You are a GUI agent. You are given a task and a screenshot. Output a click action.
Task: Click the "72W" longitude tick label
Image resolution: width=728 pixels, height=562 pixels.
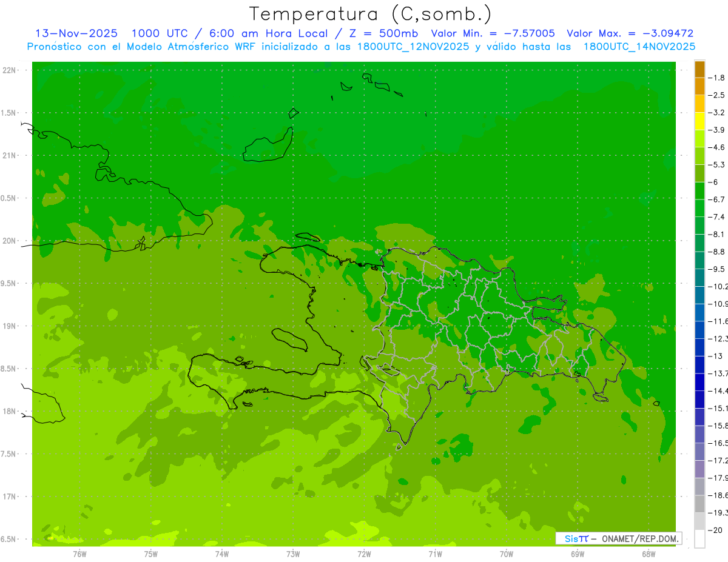point(364,554)
